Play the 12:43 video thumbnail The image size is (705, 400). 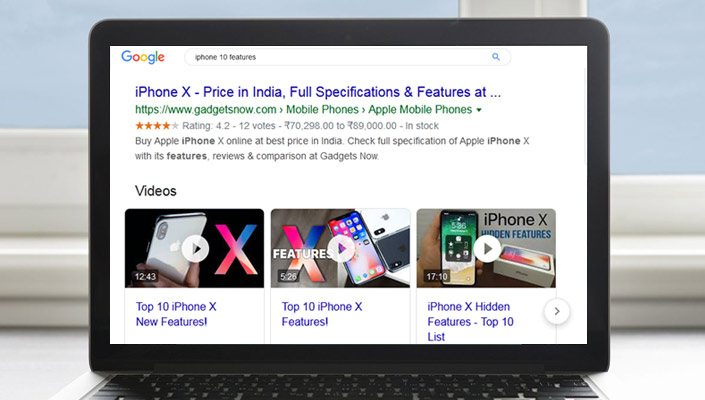click(x=195, y=248)
